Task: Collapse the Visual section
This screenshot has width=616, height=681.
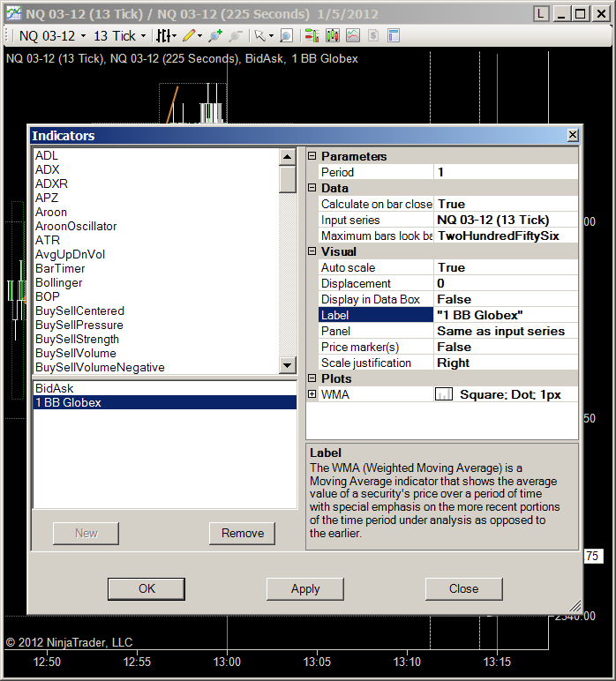Action: click(x=312, y=251)
